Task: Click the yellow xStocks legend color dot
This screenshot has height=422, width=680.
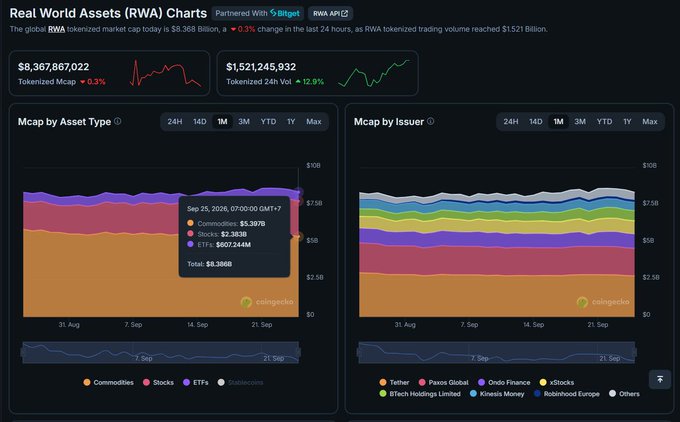Action: (543, 383)
